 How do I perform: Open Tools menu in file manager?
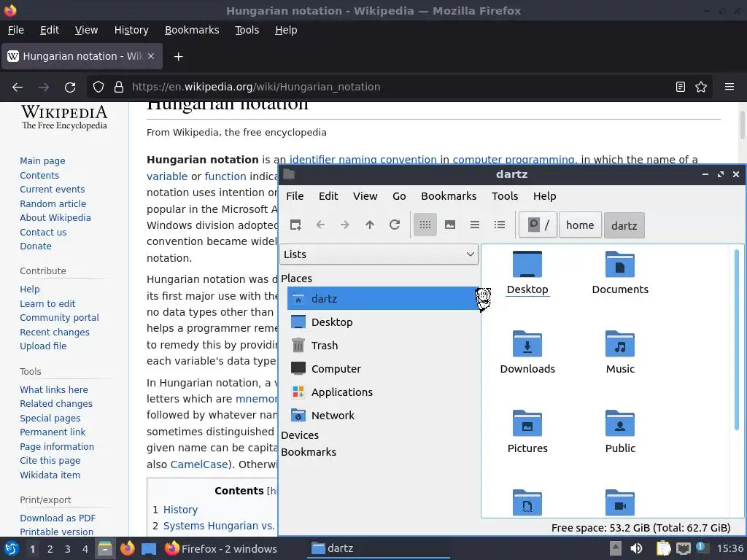505,196
